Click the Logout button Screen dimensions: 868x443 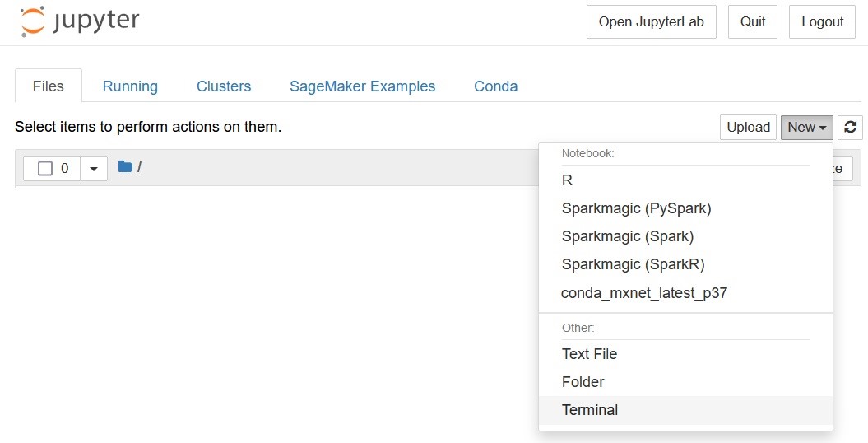(x=822, y=21)
